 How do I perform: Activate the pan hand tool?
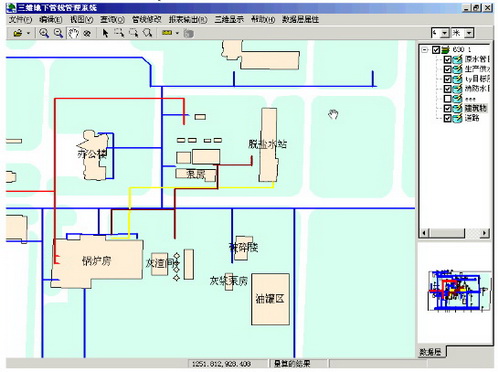click(x=73, y=33)
